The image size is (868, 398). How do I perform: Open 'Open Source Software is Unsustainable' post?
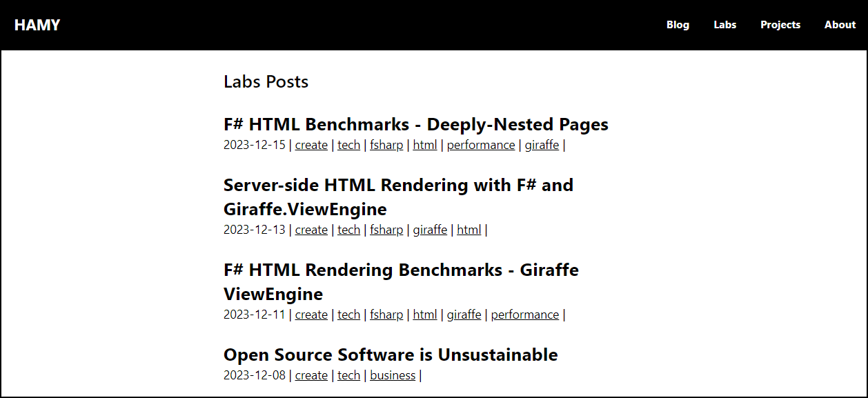pyautogui.click(x=391, y=355)
